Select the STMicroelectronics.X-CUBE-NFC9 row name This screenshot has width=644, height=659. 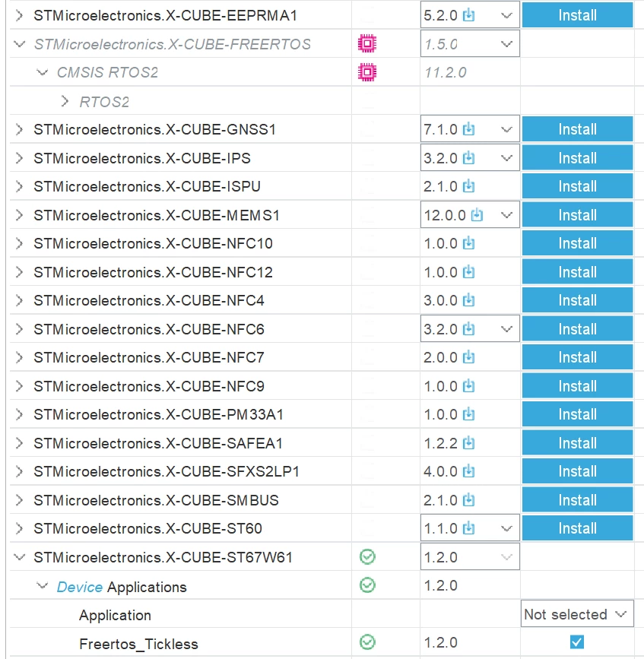click(x=149, y=386)
